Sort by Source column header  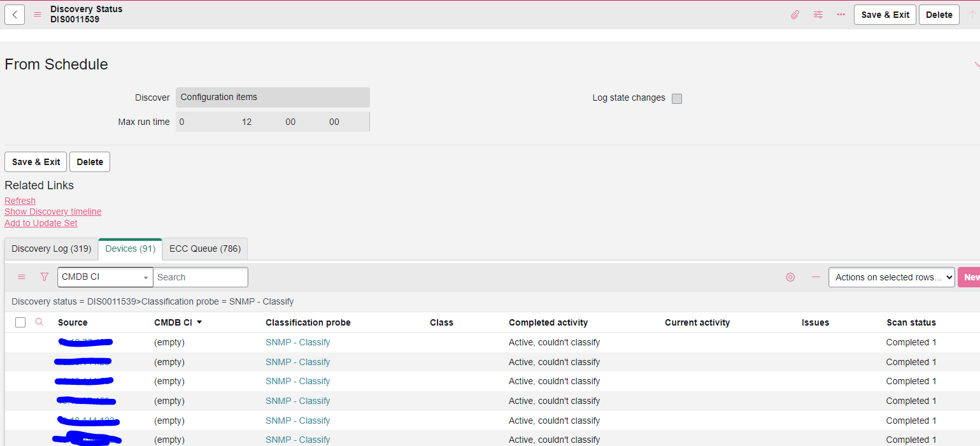pos(73,322)
